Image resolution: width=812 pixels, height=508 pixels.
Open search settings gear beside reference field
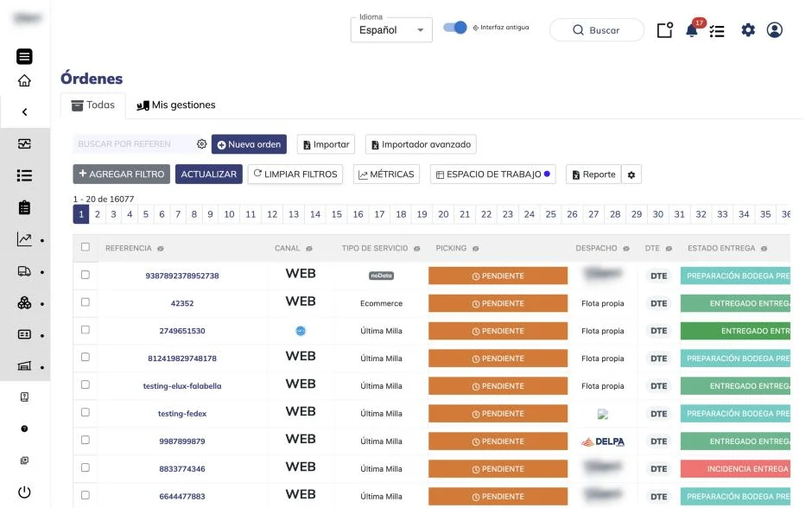pyautogui.click(x=201, y=144)
